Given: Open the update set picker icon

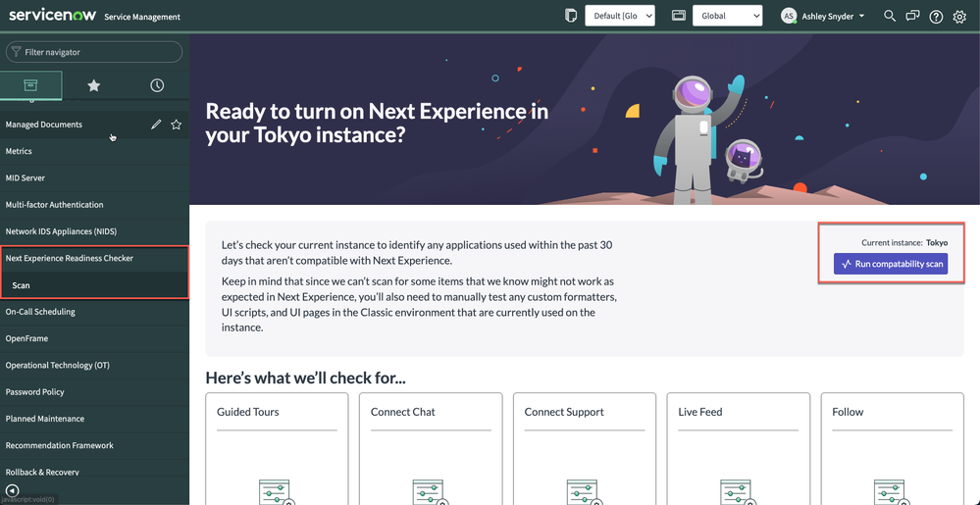Looking at the screenshot, I should (x=570, y=16).
